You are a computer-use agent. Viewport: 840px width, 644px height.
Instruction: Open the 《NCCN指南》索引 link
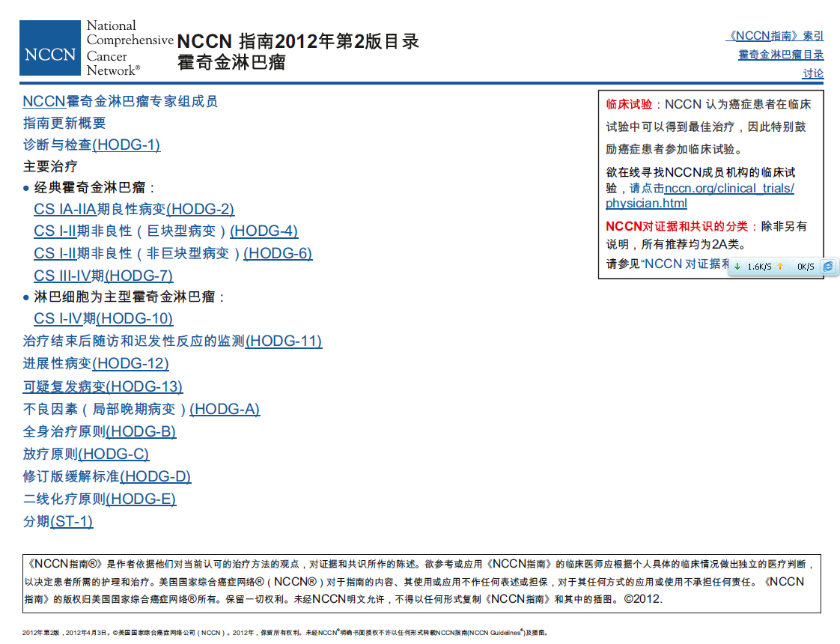[x=775, y=36]
